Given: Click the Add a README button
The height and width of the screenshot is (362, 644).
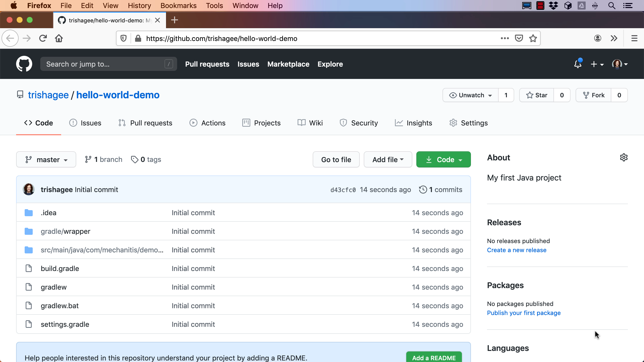Looking at the screenshot, I should (x=434, y=357).
